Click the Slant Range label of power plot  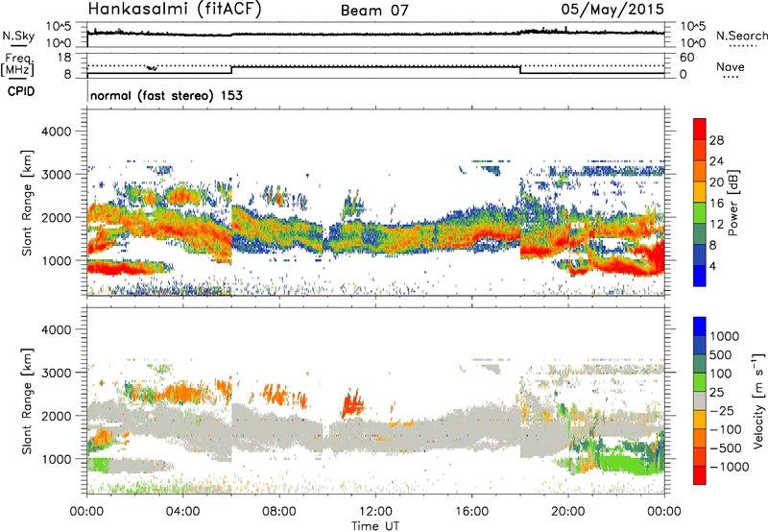(x=27, y=203)
